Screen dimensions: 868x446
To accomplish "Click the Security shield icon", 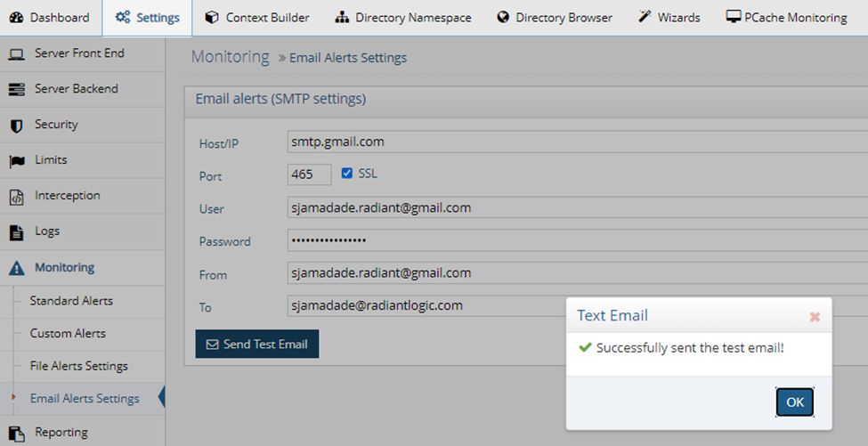I will click(x=17, y=126).
